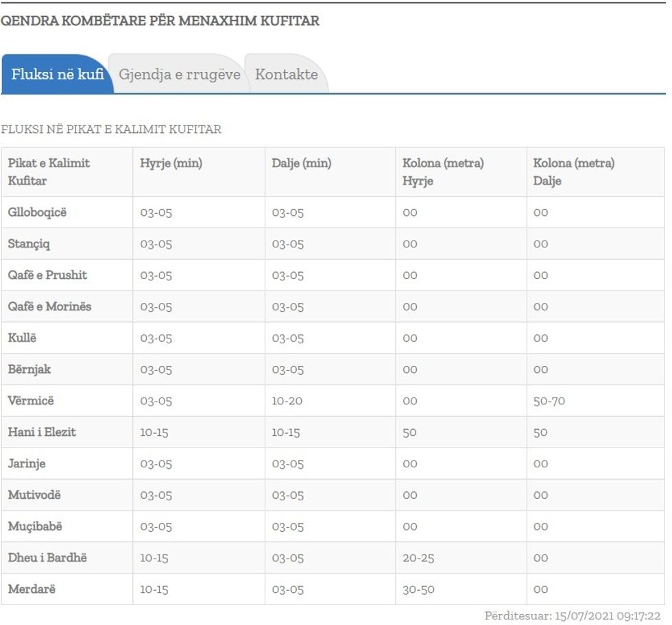Click the Qendra Kombëtare për Menaxhim Kufitar heading
672x625 pixels.
160,21
